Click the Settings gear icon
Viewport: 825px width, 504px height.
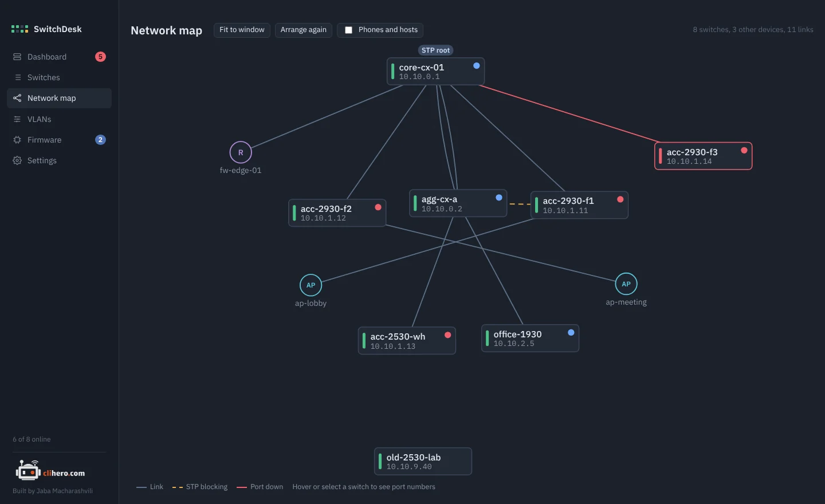(x=17, y=160)
